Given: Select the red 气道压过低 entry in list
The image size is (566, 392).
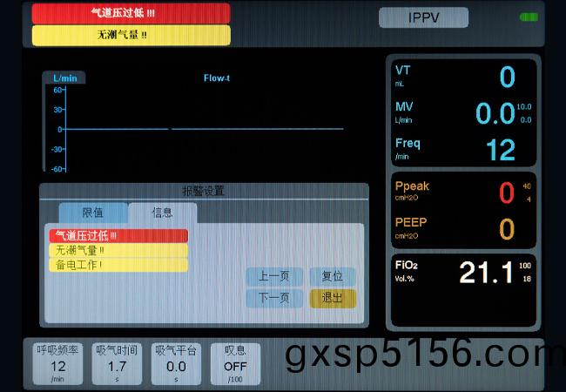Looking at the screenshot, I should pos(118,236).
